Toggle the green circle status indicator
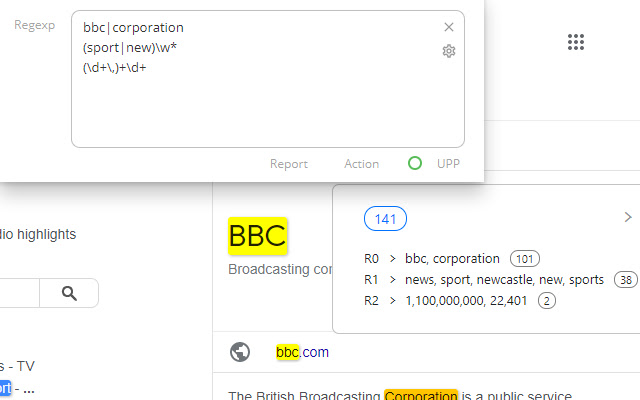This screenshot has width=640, height=400. (x=415, y=163)
